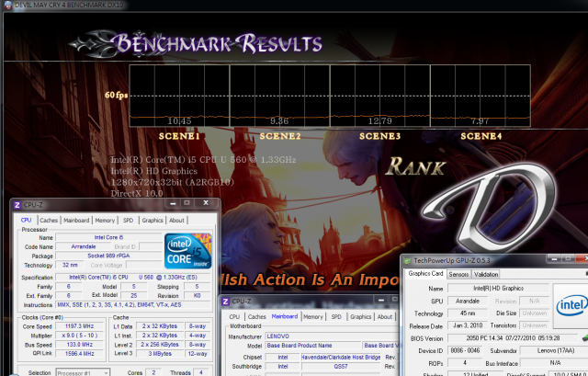This screenshot has height=376, width=588.
Task: Click the GPU-Z Name field Intel(R) HD Graphics
Action: (x=498, y=288)
